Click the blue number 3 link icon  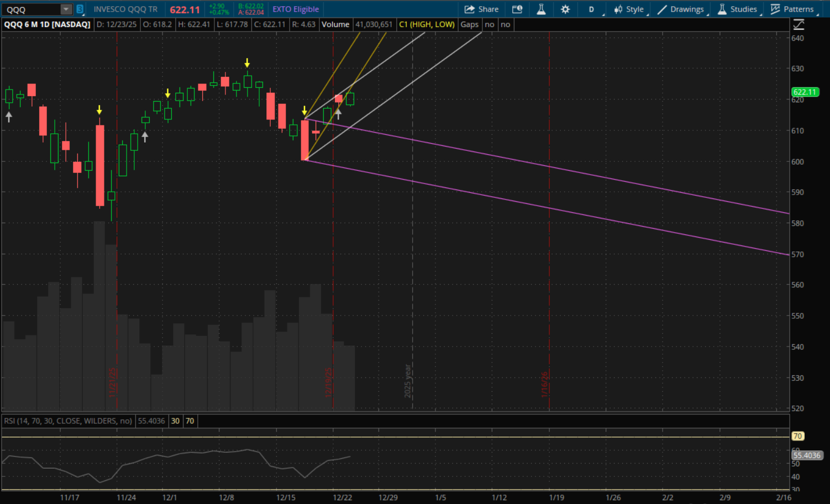click(80, 9)
